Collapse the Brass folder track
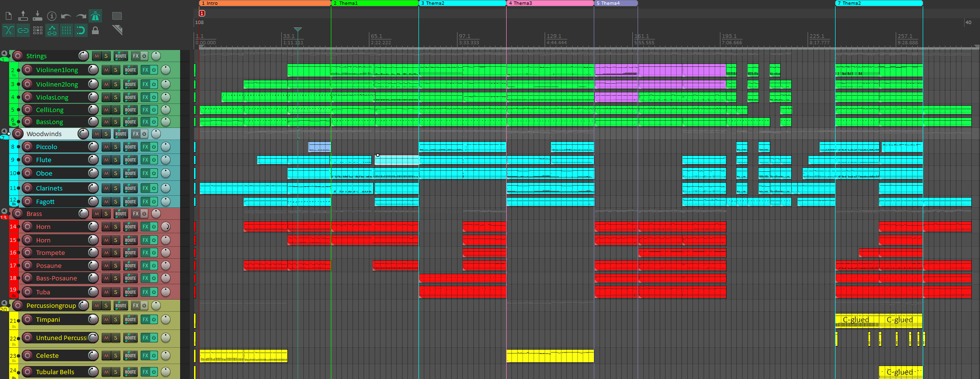Image resolution: width=980 pixels, height=379 pixels. pos(4,212)
